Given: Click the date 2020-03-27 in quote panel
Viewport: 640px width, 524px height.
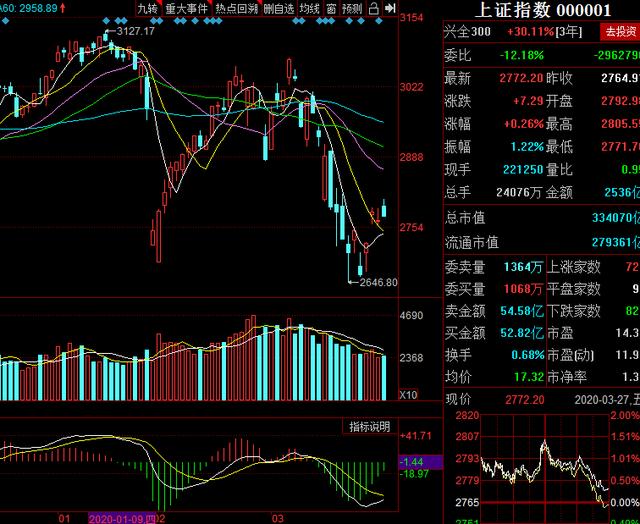Looking at the screenshot, I should click(x=602, y=399).
